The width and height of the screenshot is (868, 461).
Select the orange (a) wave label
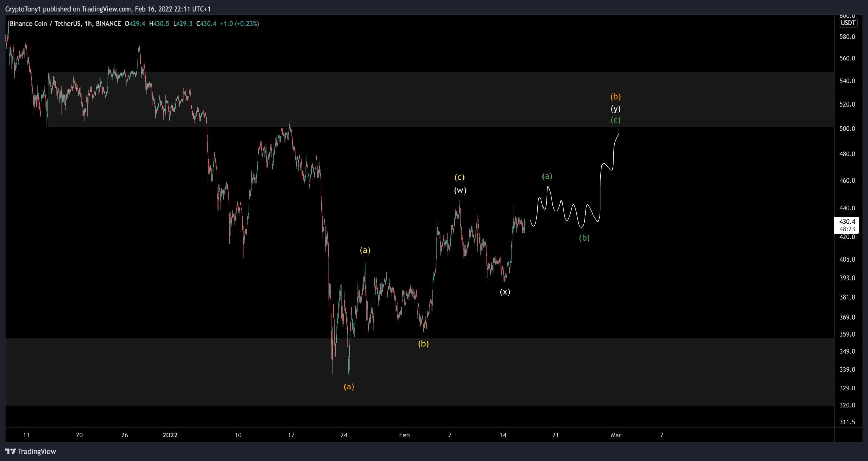(x=349, y=386)
